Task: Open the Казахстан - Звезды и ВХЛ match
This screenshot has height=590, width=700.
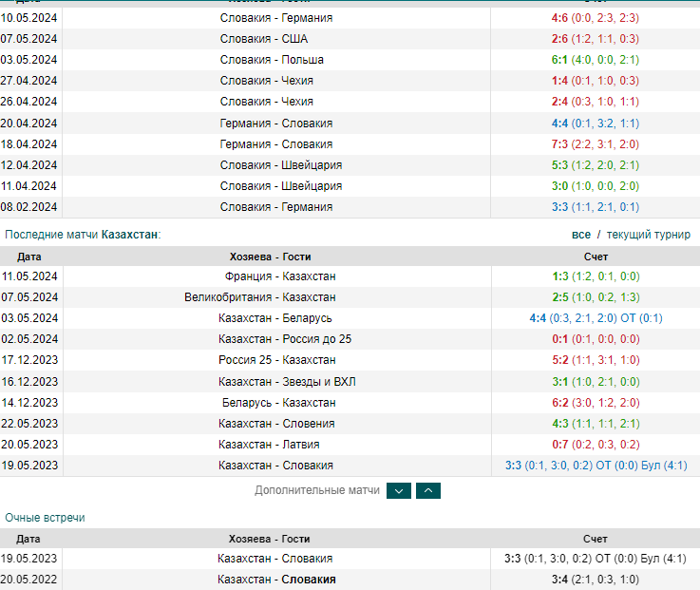Action: pos(287,382)
